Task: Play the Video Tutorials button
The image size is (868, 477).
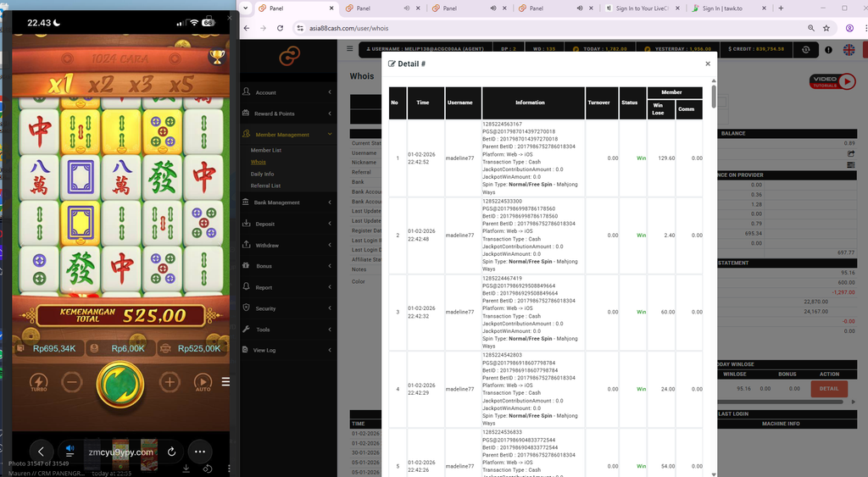Action: pyautogui.click(x=832, y=81)
